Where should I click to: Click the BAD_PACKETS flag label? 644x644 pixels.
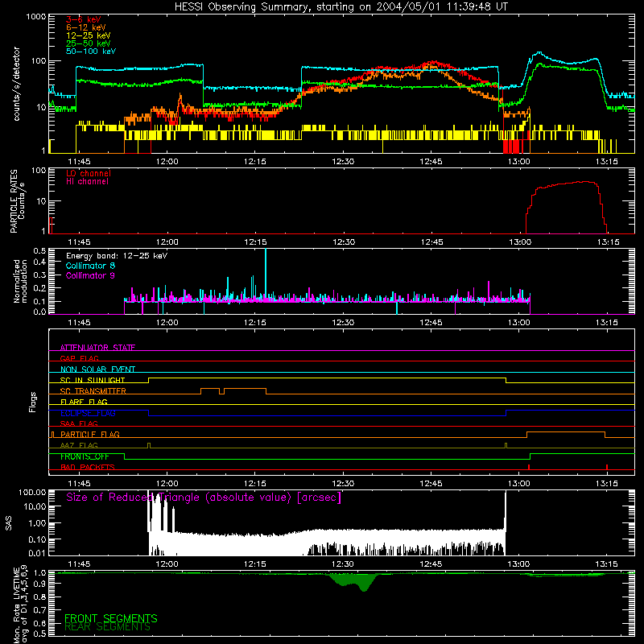88,467
